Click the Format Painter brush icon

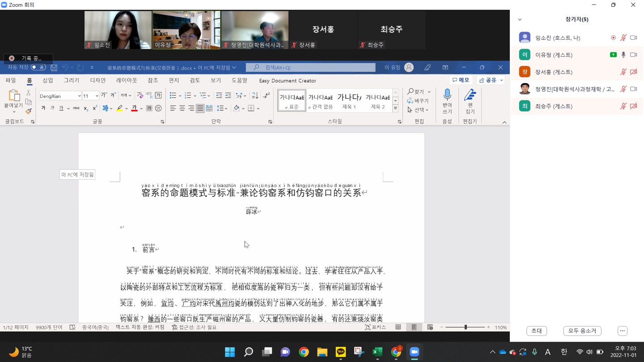[29, 111]
